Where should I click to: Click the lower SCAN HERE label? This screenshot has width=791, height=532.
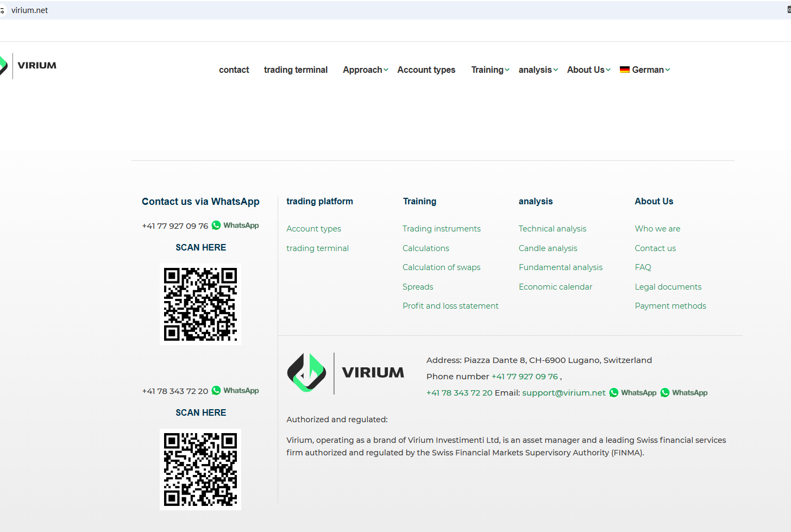tap(201, 413)
